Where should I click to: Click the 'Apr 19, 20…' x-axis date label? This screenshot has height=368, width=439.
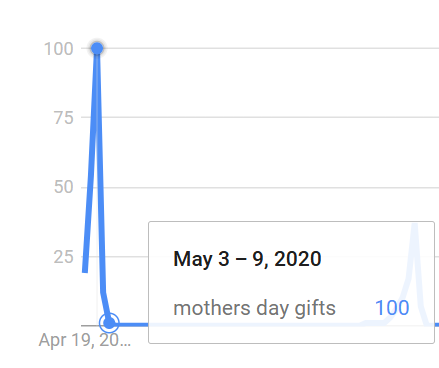click(85, 340)
